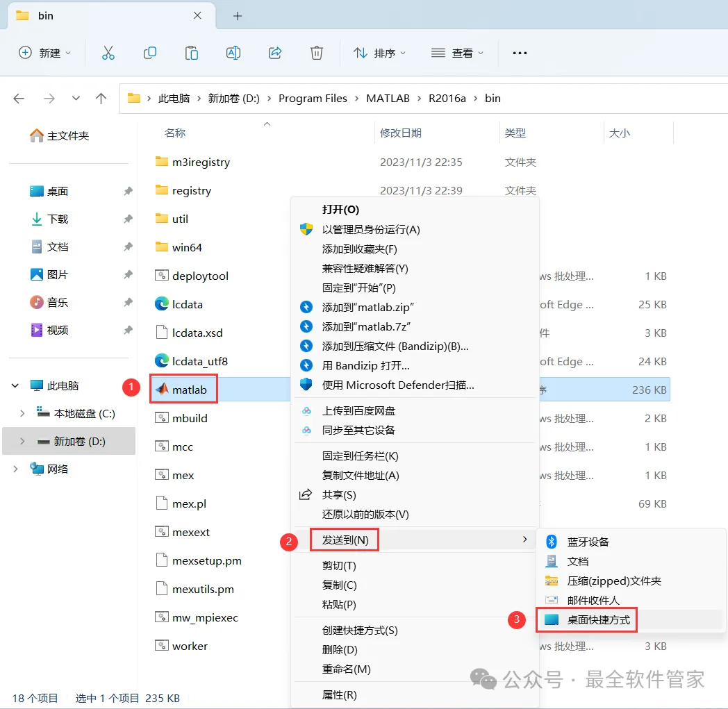Select the matlab application file

[183, 390]
